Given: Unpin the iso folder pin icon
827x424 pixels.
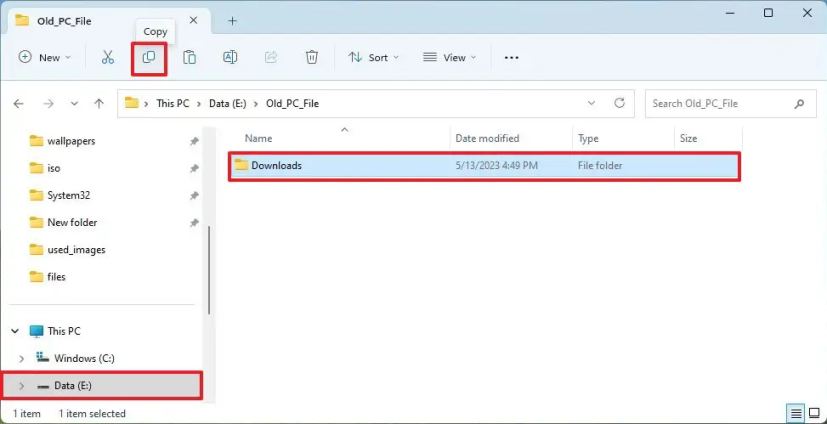Looking at the screenshot, I should click(x=195, y=168).
